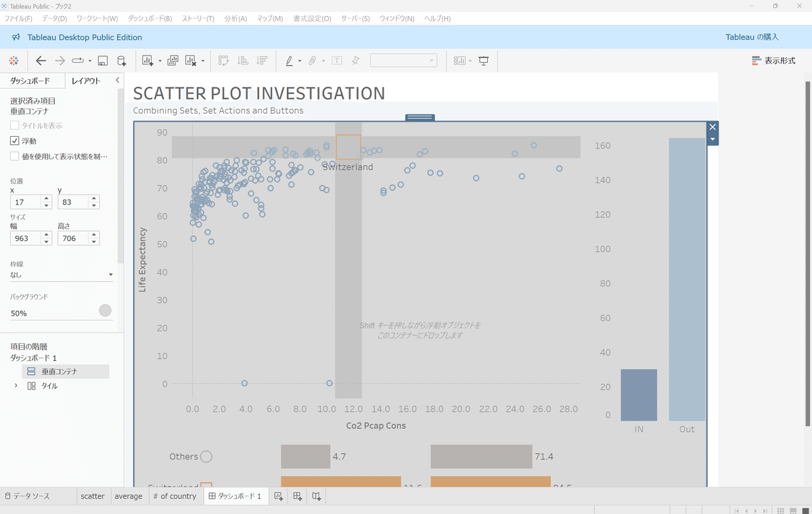Collapse the side pane with chevron
The width and height of the screenshot is (812, 514).
(117, 81)
